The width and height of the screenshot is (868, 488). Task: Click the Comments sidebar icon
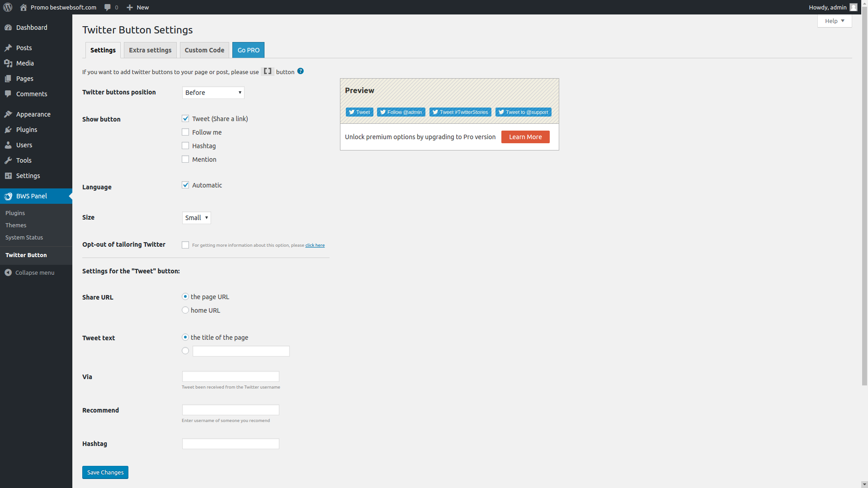[8, 94]
